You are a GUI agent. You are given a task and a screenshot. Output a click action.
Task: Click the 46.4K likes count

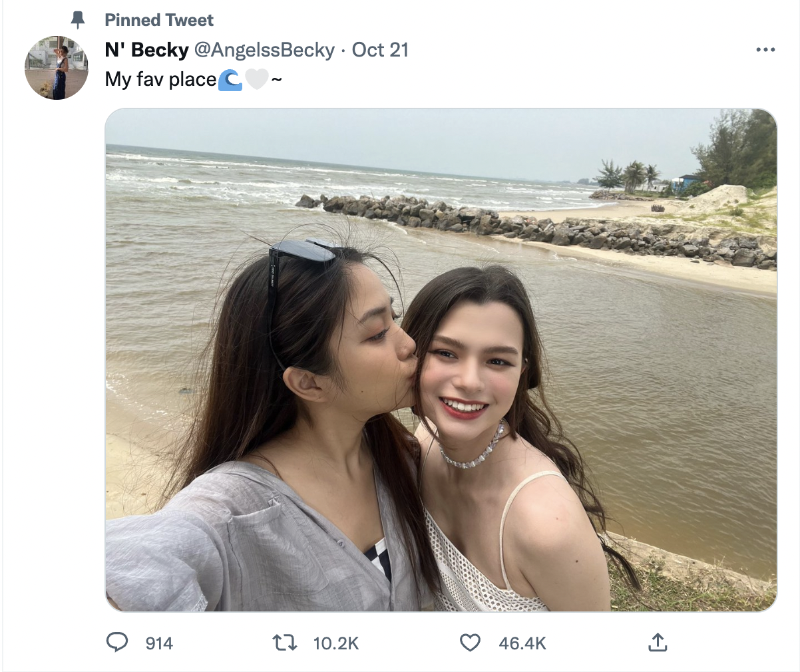pyautogui.click(x=522, y=643)
